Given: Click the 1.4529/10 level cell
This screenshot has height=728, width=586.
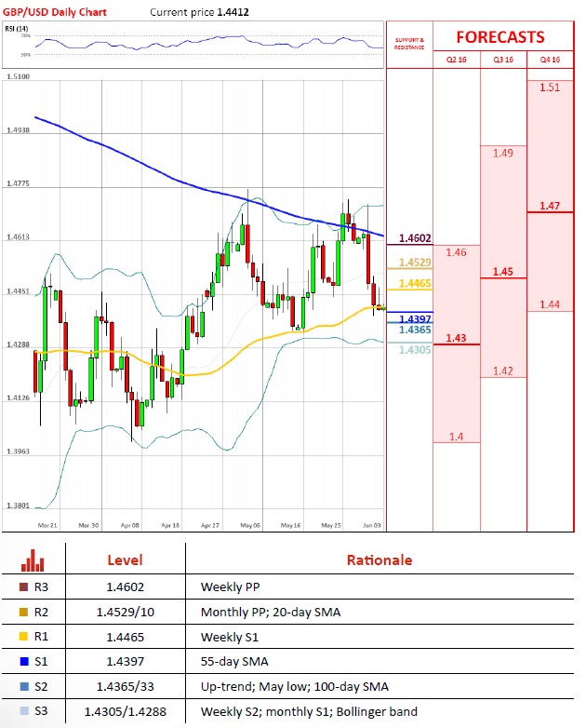Looking at the screenshot, I should pyautogui.click(x=126, y=612).
